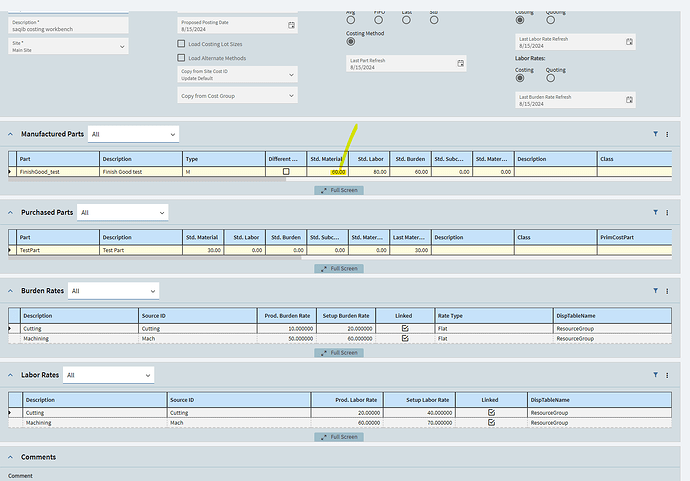Screen dimensions: 690x481
Task: Filter the Purchased Parts grid
Action: click(x=655, y=213)
